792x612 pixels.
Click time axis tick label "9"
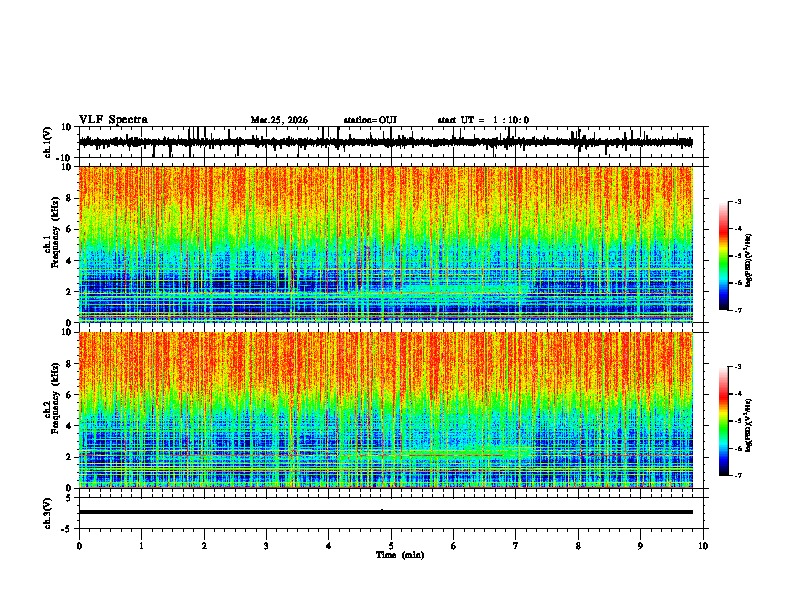click(x=640, y=546)
